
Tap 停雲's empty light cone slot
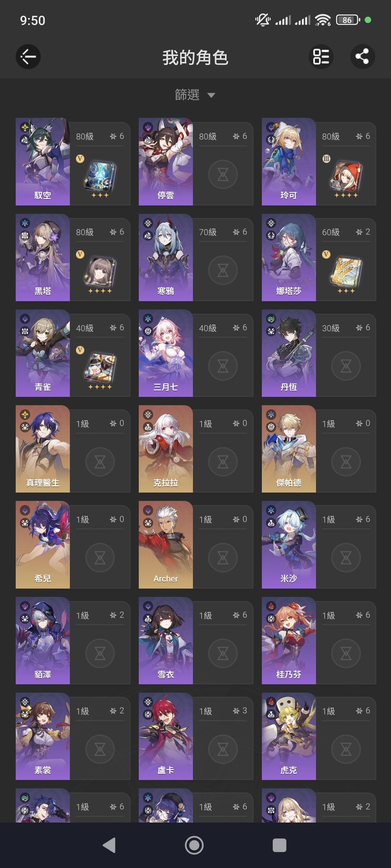pos(223,174)
